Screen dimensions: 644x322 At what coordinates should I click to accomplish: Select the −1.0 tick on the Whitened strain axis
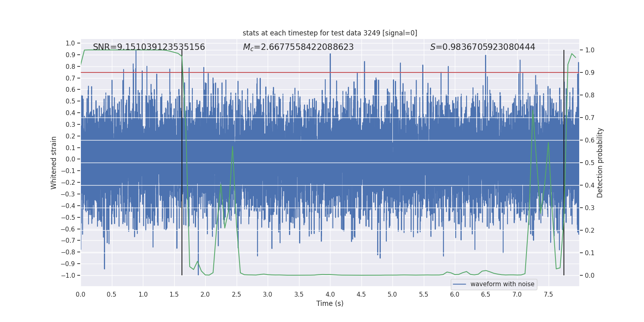point(68,275)
